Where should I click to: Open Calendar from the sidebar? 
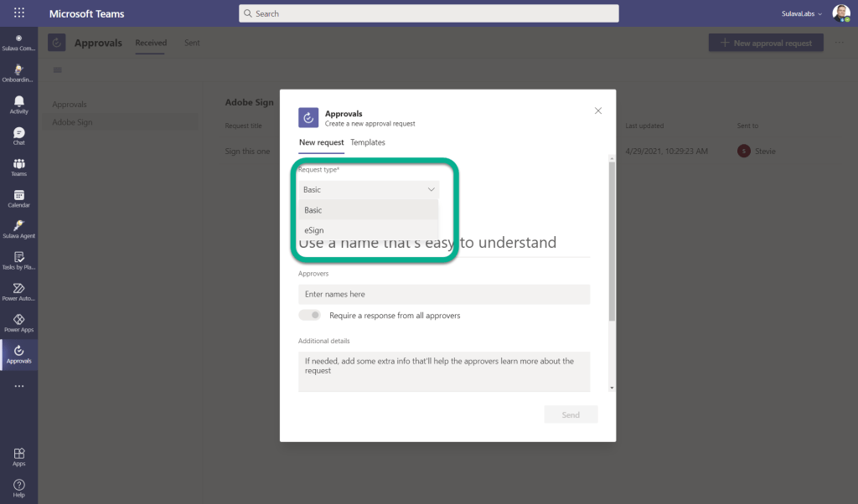[18, 198]
